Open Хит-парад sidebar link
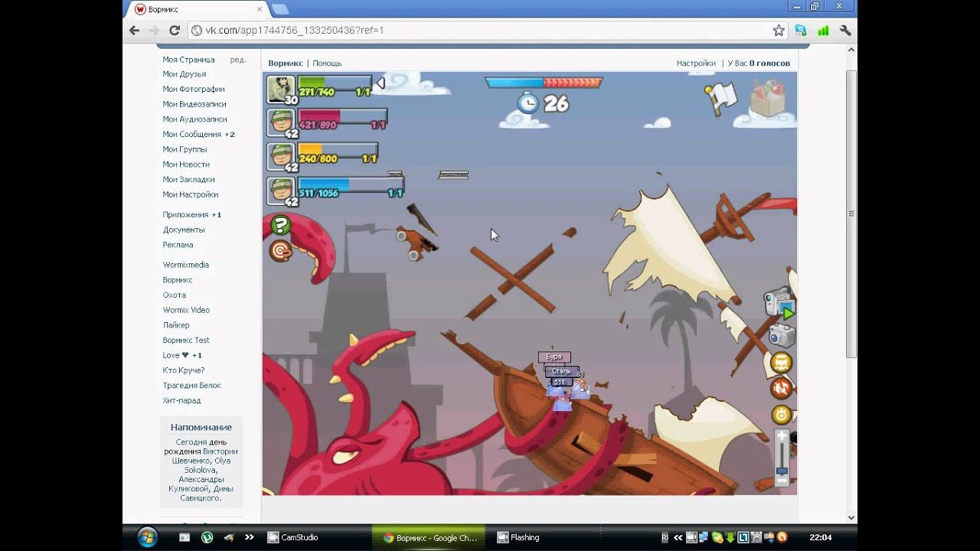Viewport: 980px width, 551px height. [x=181, y=400]
